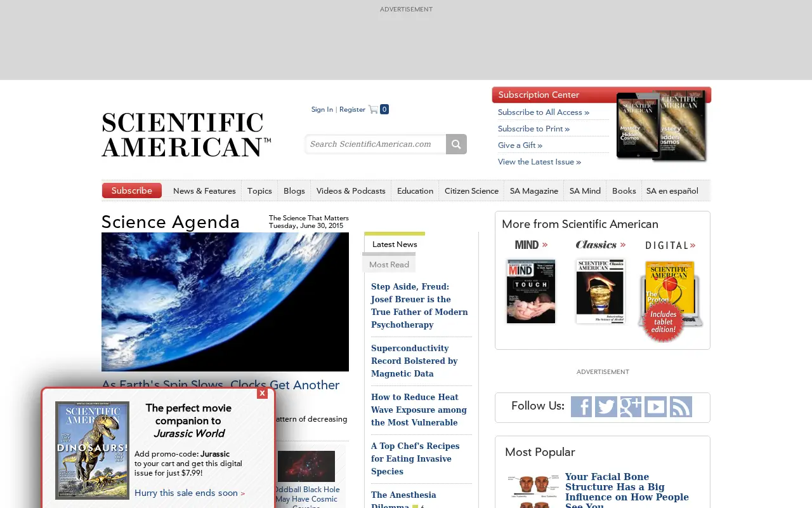The image size is (812, 508).
Task: Open the Blogs menu
Action: 294,190
